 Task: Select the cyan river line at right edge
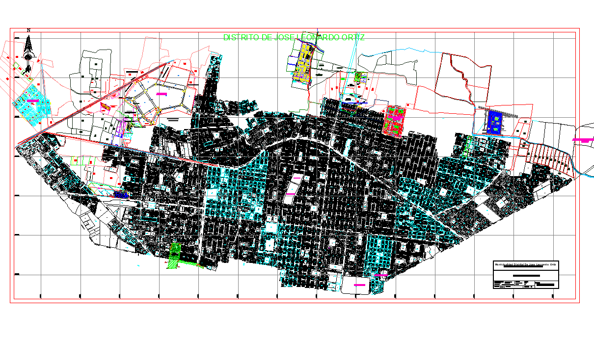(x=585, y=173)
